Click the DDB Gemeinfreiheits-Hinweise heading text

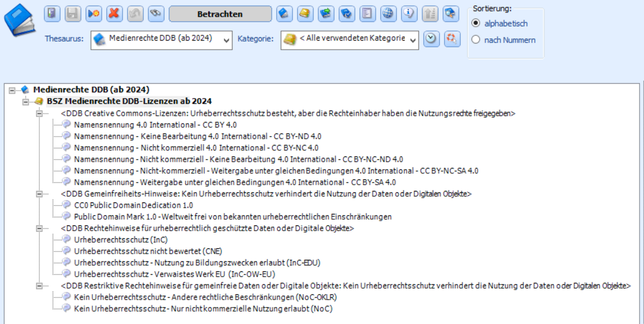pos(266,194)
